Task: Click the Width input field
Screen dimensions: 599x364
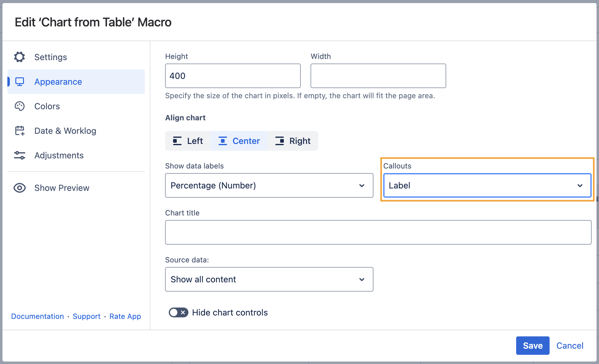Action: click(x=378, y=76)
